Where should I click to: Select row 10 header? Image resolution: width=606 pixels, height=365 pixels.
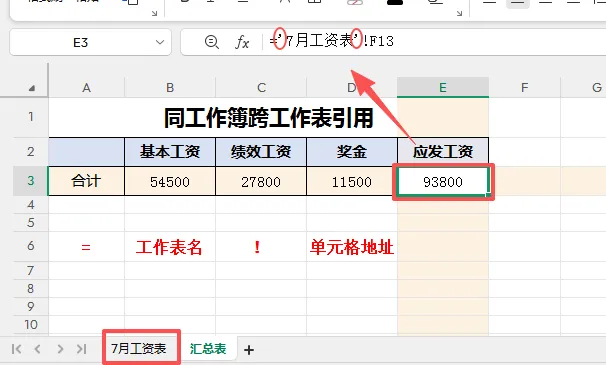31,324
